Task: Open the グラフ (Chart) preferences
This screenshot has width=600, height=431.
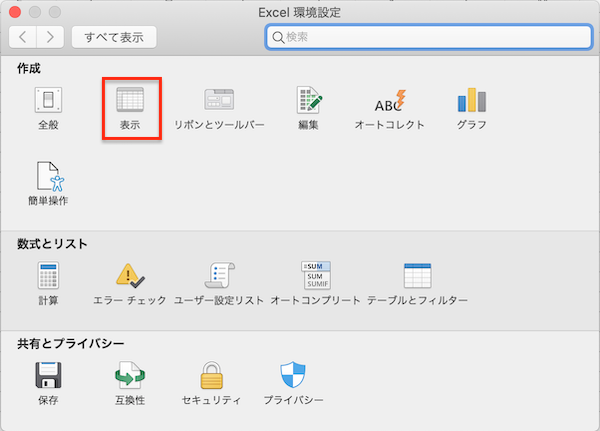Action: 472,108
